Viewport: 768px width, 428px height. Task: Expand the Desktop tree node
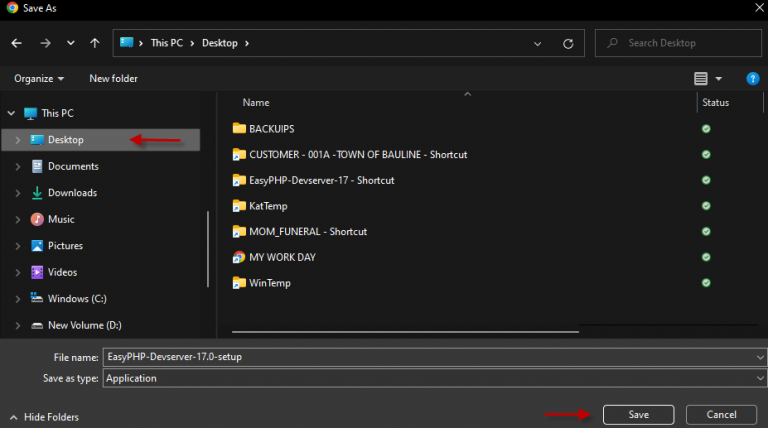tap(18, 140)
